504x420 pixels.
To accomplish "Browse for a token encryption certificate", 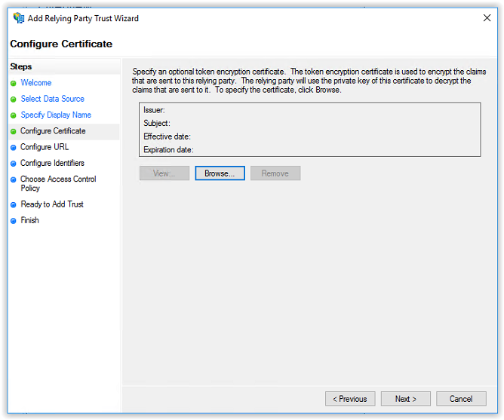I will [x=220, y=173].
